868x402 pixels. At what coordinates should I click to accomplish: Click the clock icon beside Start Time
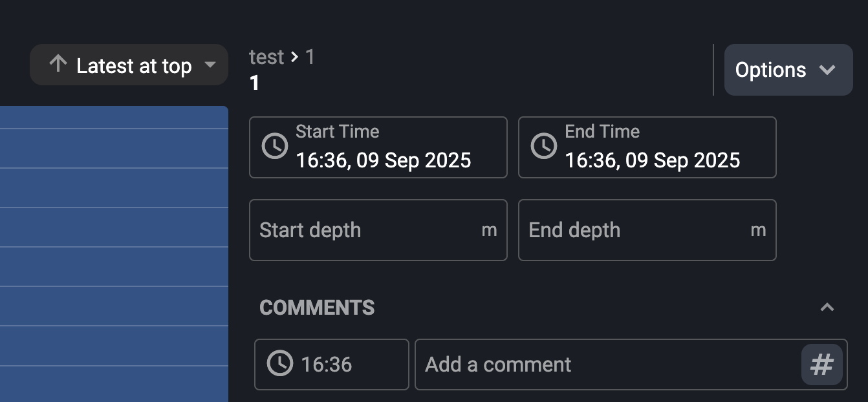(x=274, y=146)
